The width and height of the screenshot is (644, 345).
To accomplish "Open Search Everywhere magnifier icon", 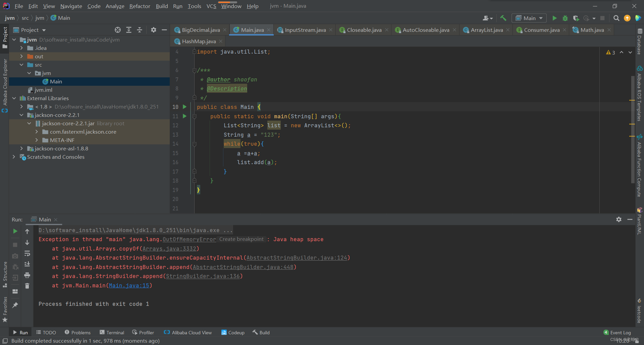I will (x=616, y=18).
